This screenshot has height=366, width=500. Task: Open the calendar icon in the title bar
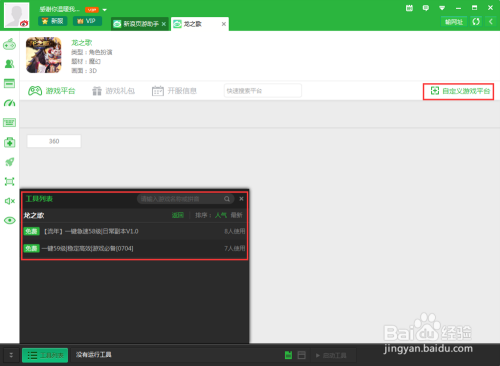coord(409,8)
